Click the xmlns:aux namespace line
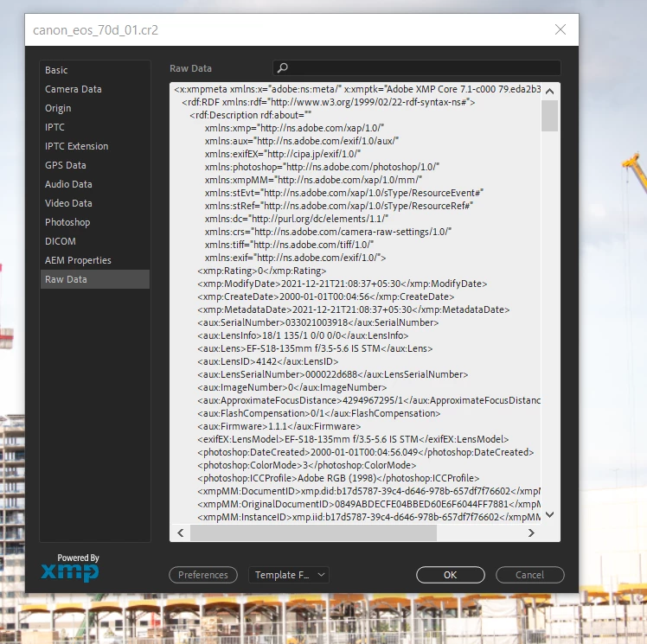The height and width of the screenshot is (644, 647). 302,141
